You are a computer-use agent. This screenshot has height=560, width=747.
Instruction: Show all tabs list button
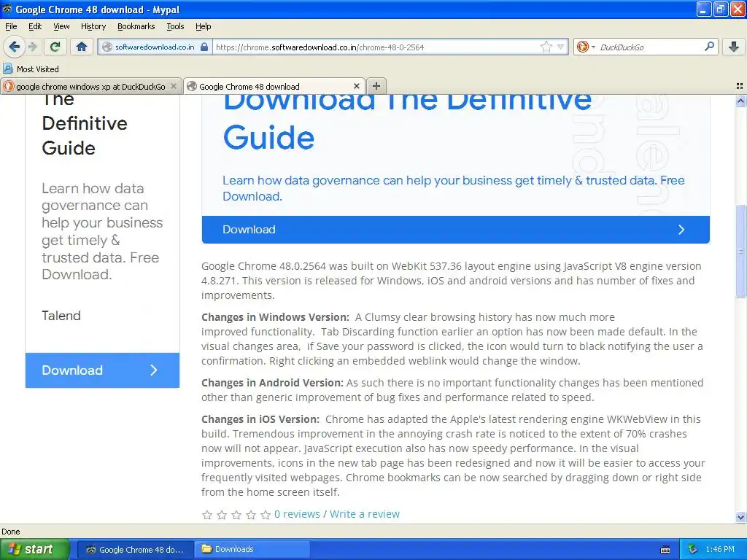click(740, 86)
